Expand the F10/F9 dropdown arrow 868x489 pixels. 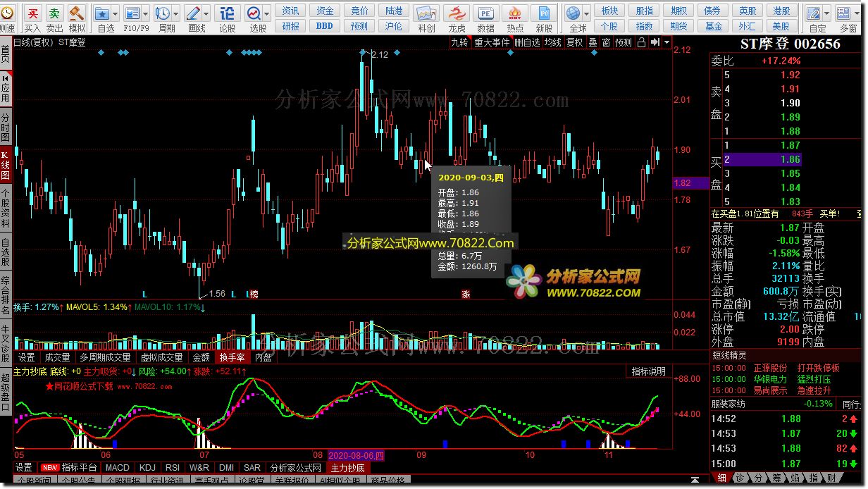pos(144,13)
